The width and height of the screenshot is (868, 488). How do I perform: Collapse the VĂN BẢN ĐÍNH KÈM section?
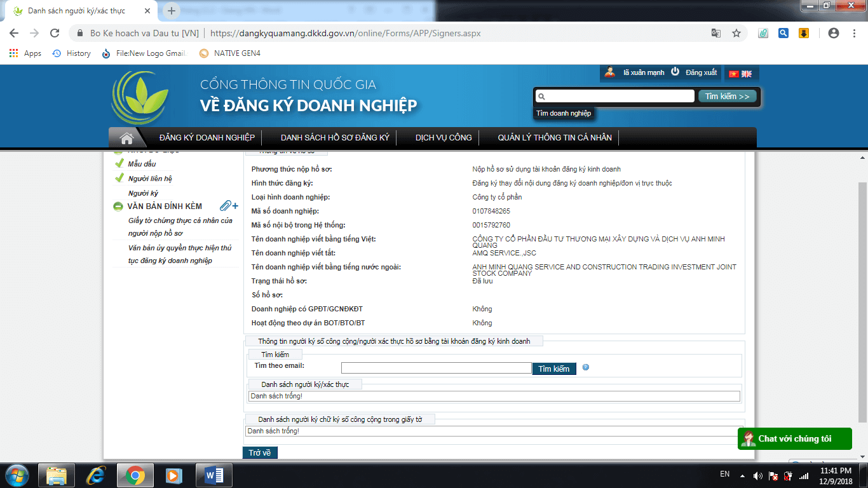pyautogui.click(x=118, y=207)
